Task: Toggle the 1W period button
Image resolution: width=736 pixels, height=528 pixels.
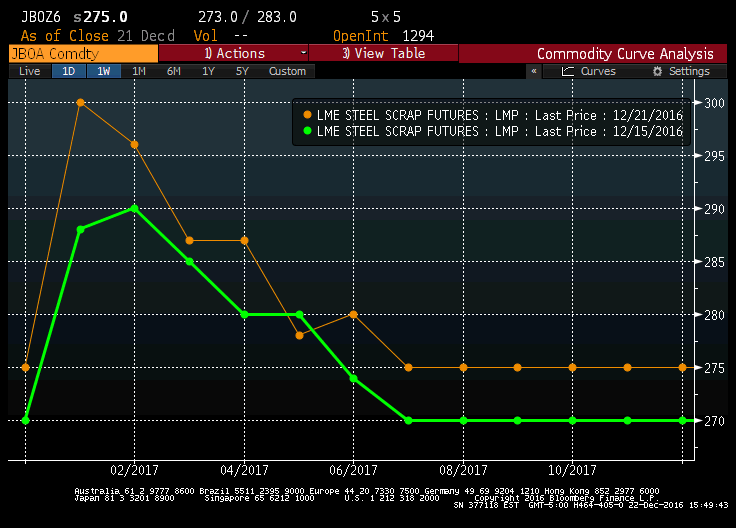Action: [x=103, y=71]
